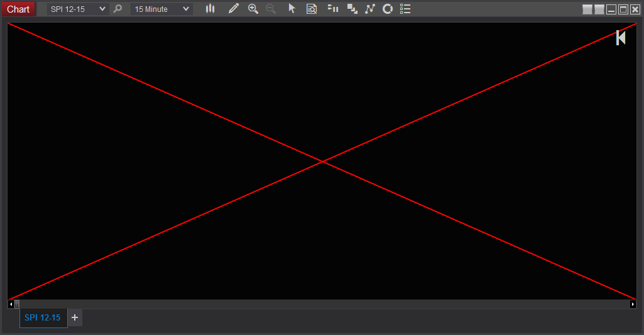Open the data series icon
644x335 pixels.
click(x=352, y=9)
